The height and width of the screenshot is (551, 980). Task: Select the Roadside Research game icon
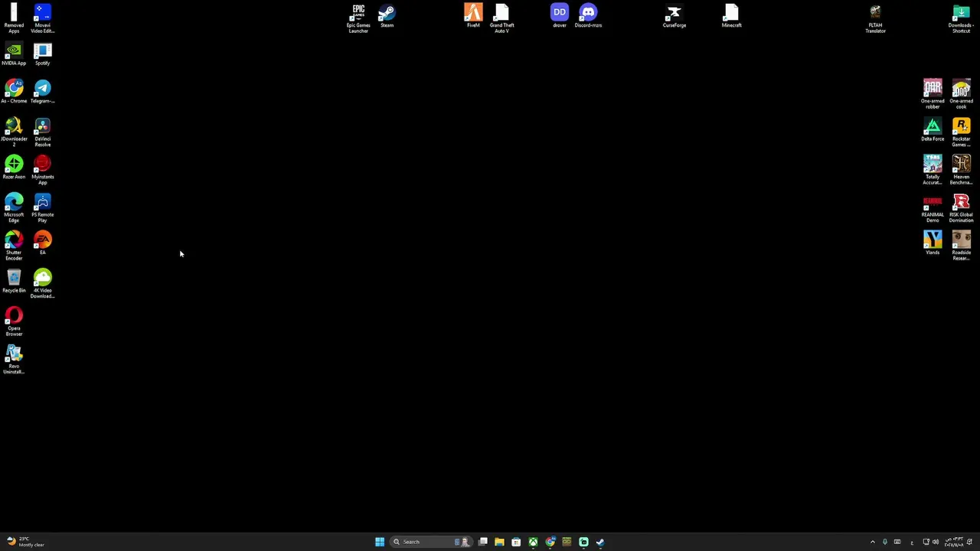tap(961, 246)
